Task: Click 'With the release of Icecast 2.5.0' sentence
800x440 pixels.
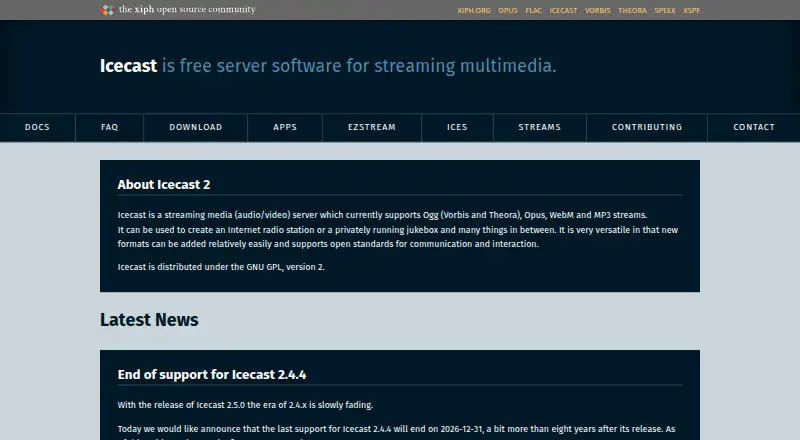Action: [x=245, y=405]
